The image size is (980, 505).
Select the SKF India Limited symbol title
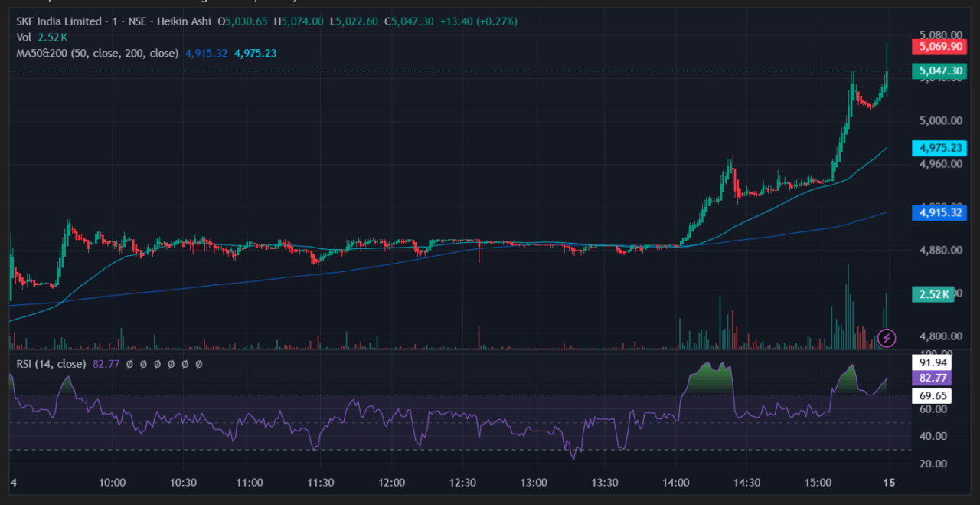click(59, 21)
